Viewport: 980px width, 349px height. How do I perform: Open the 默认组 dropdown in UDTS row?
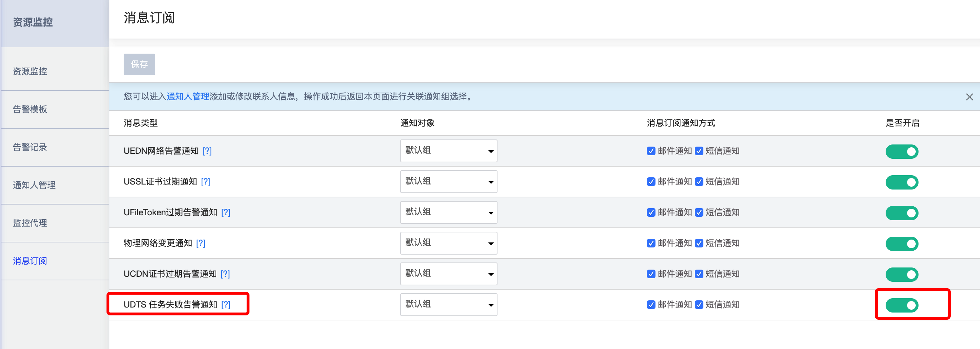(448, 305)
